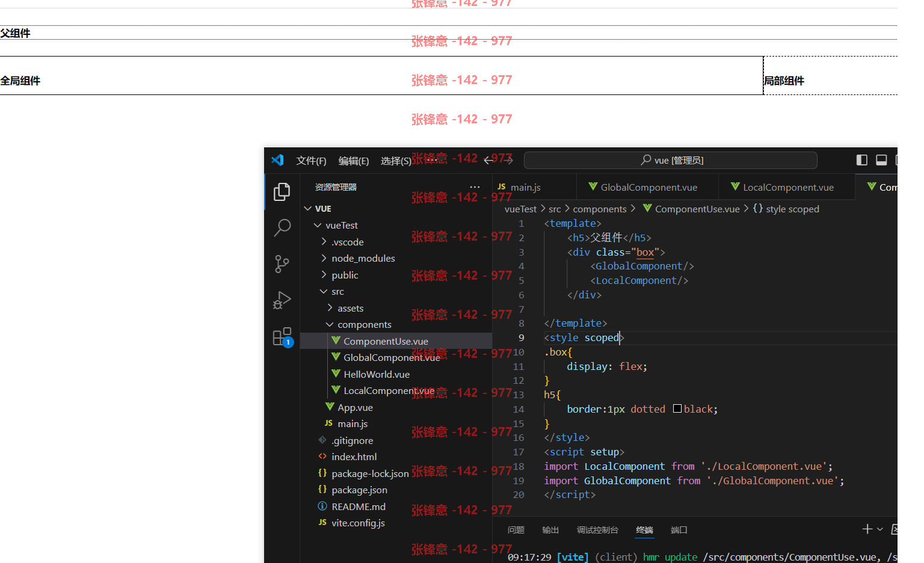Add a new terminal with plus icon
The height and width of the screenshot is (563, 924).
867,529
